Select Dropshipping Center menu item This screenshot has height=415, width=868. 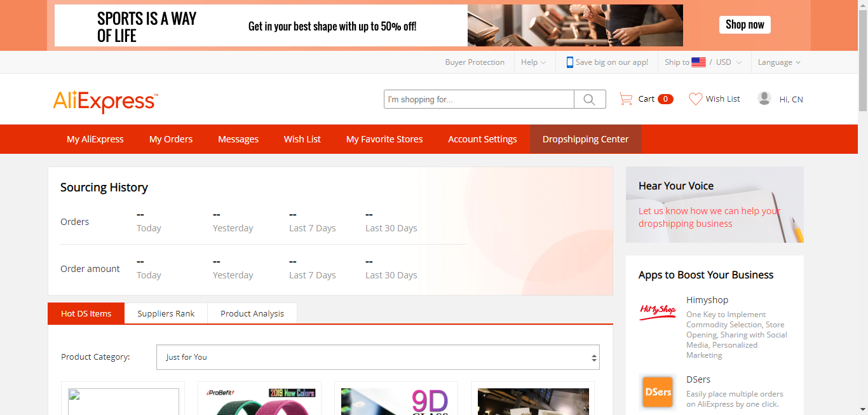coord(585,139)
